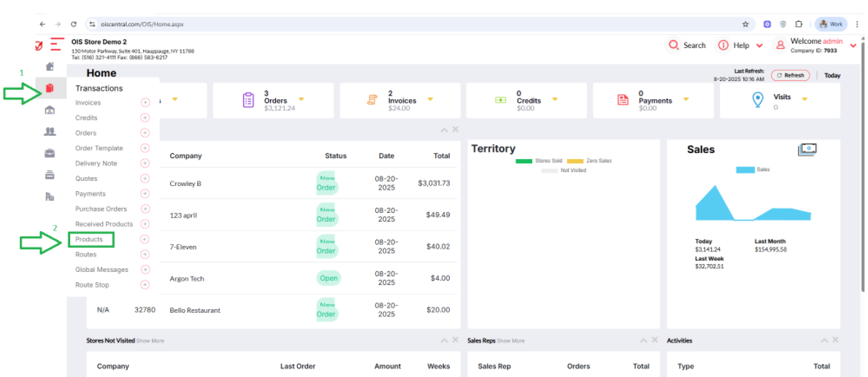
Task: Open the briefcase icon in sidebar
Action: [50, 153]
